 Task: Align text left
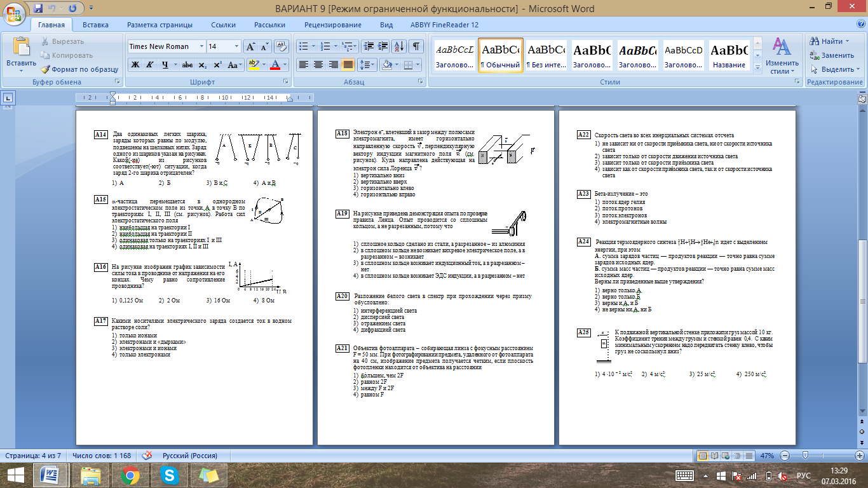tap(304, 65)
